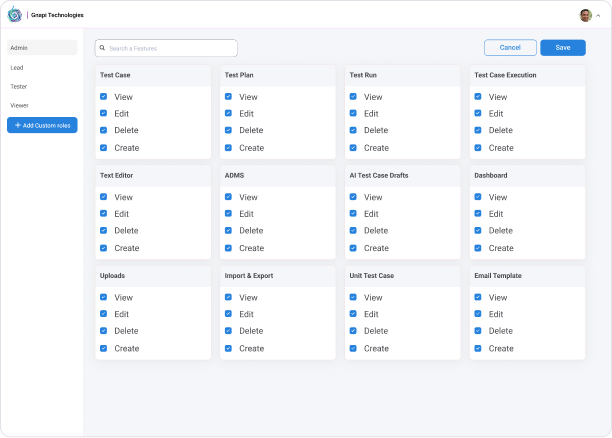Disable Dashboard Create permission
This screenshot has height=438, width=612.
478,248
